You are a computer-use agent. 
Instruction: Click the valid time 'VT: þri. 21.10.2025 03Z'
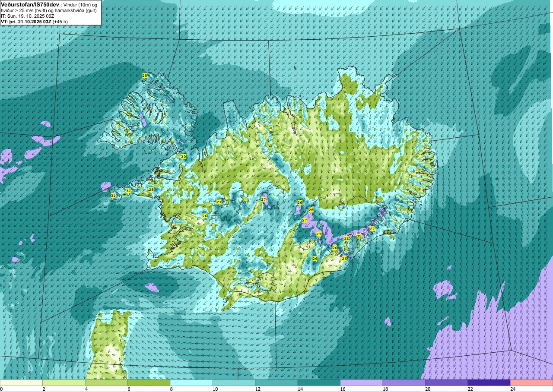click(x=26, y=22)
